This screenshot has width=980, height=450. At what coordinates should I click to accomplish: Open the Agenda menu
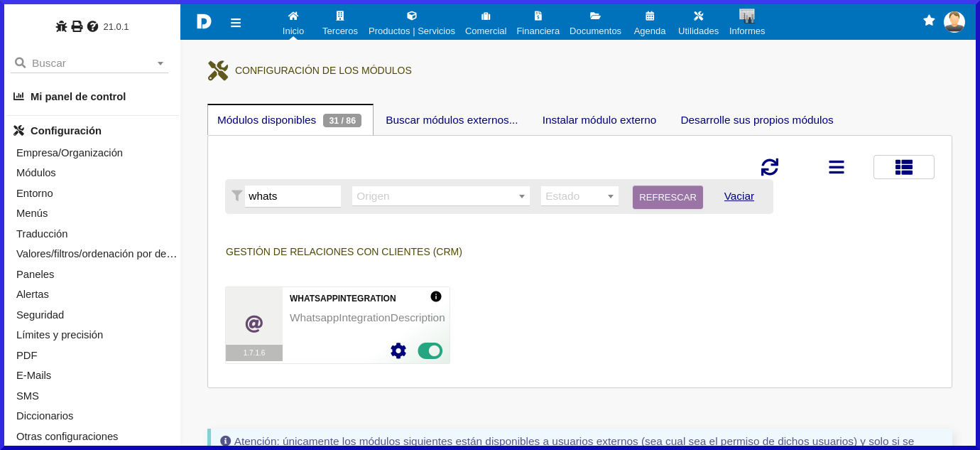click(650, 23)
